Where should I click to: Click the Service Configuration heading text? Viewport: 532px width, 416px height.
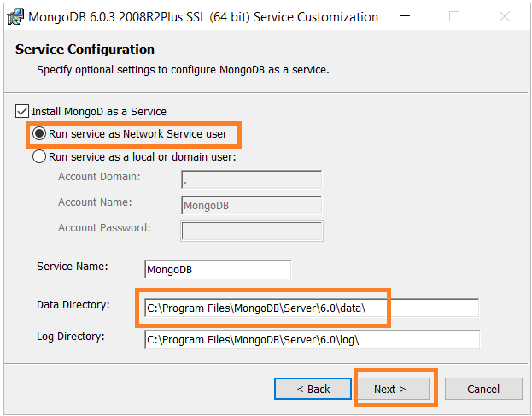pyautogui.click(x=85, y=50)
